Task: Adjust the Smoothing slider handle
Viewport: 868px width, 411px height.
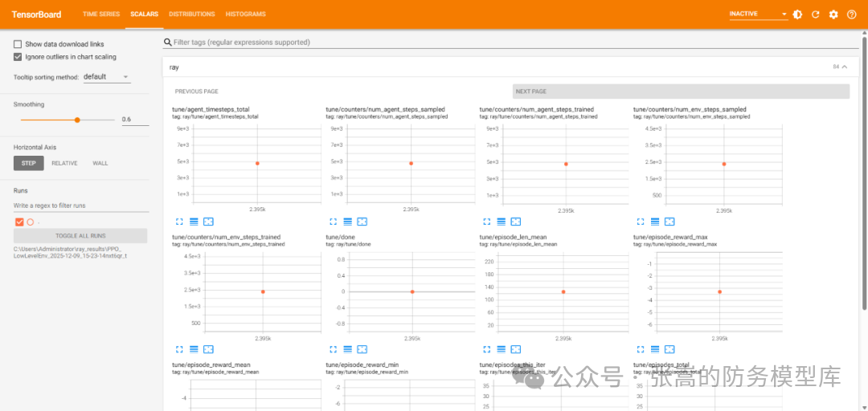Action: [77, 120]
